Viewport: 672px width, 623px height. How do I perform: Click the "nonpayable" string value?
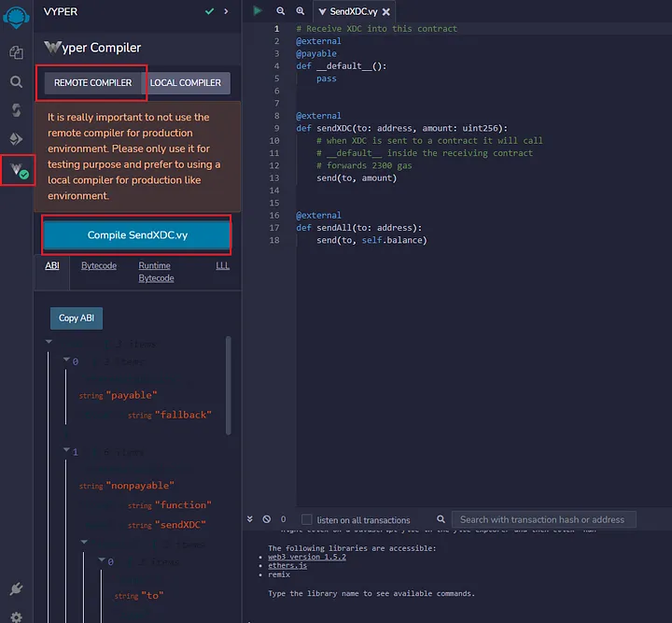(140, 486)
